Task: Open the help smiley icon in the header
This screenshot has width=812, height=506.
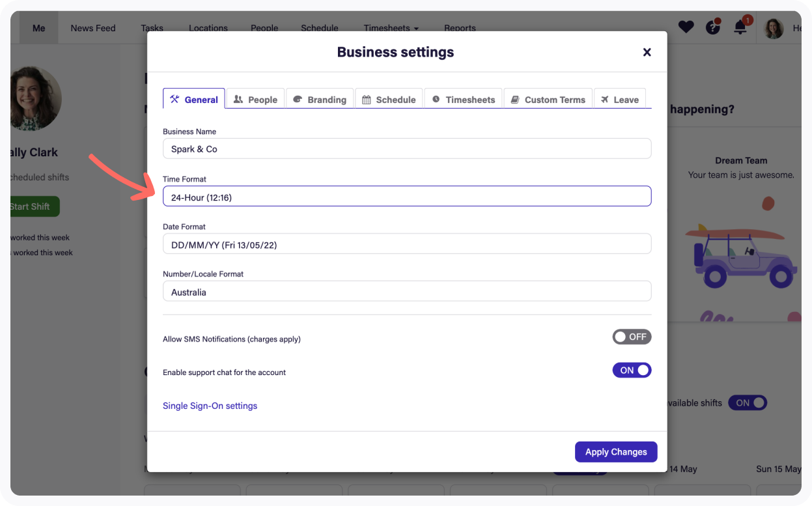Action: 712,27
